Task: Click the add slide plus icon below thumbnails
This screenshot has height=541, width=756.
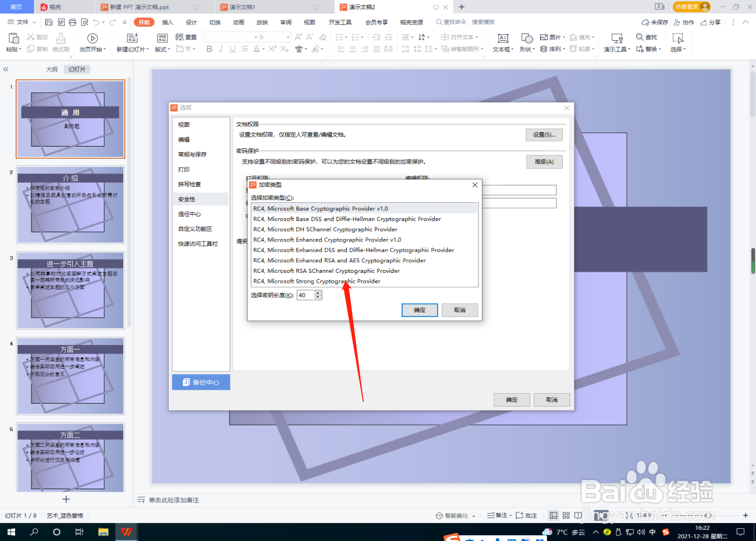Action: pyautogui.click(x=66, y=499)
